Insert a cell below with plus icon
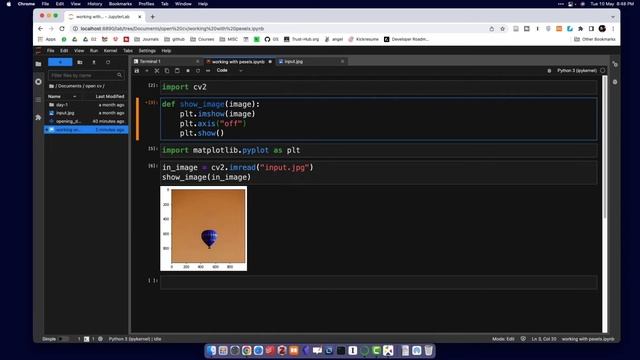Screen dimensions: 640x360 (x=147, y=71)
